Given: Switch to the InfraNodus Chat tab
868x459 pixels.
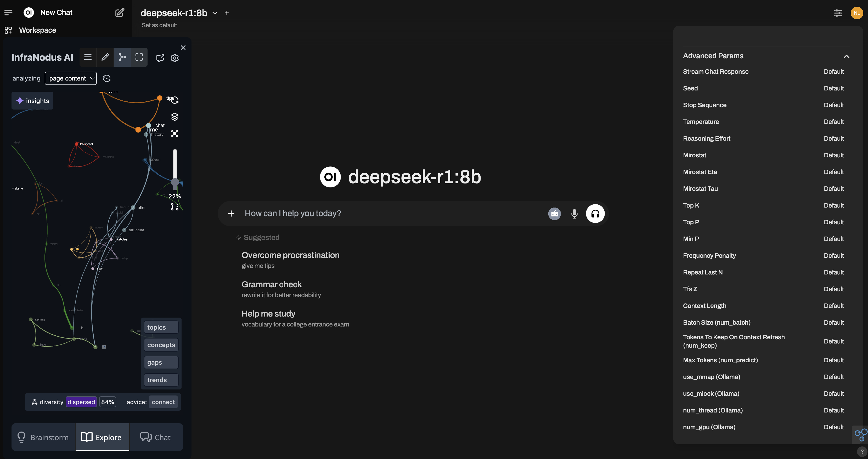Looking at the screenshot, I should (x=156, y=437).
